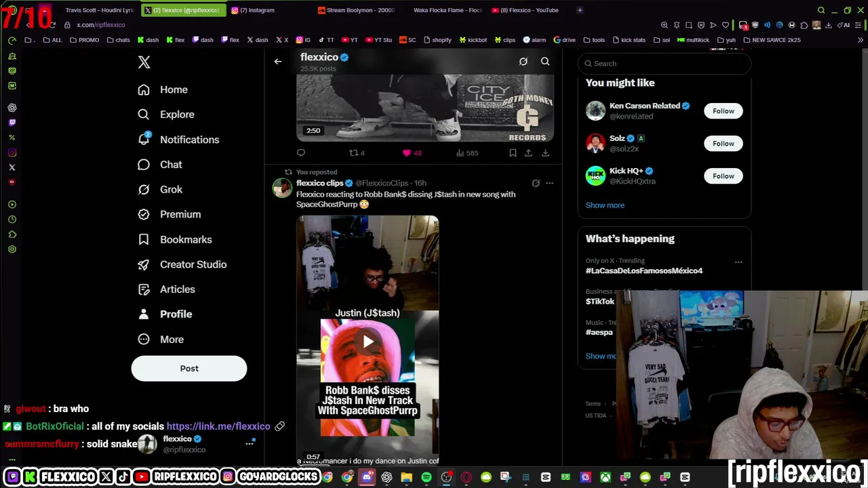Open the drive bookmark
The height and width of the screenshot is (488, 868).
(x=565, y=40)
